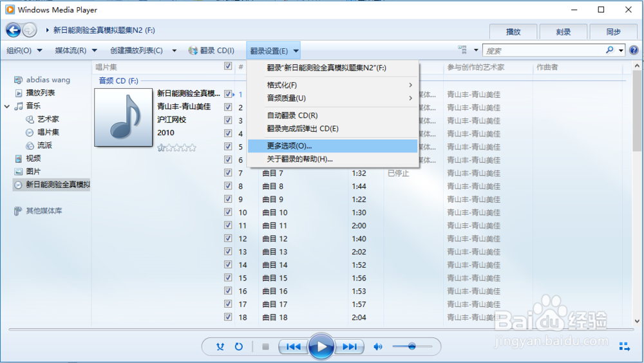Go back with the blue Back arrow

[13, 30]
